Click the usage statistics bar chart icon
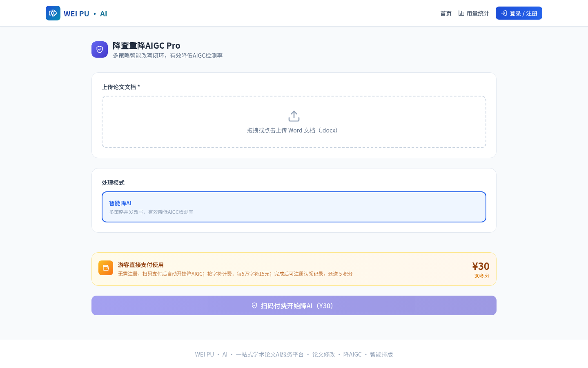 (x=461, y=13)
